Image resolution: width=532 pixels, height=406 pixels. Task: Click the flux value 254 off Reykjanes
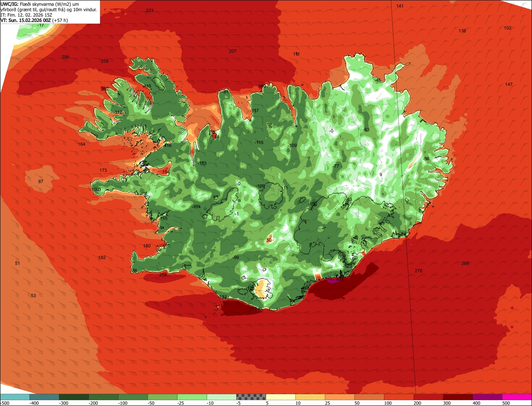[163, 274]
